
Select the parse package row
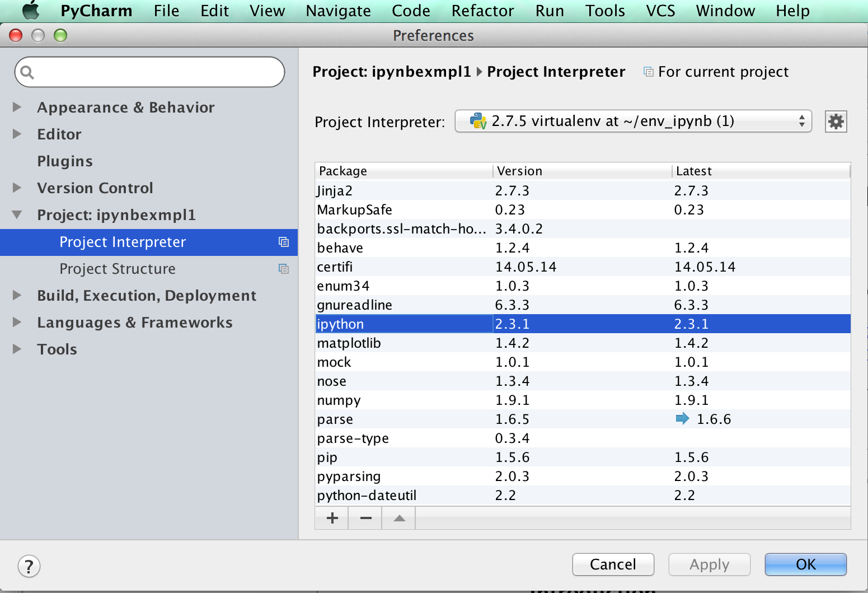point(583,419)
